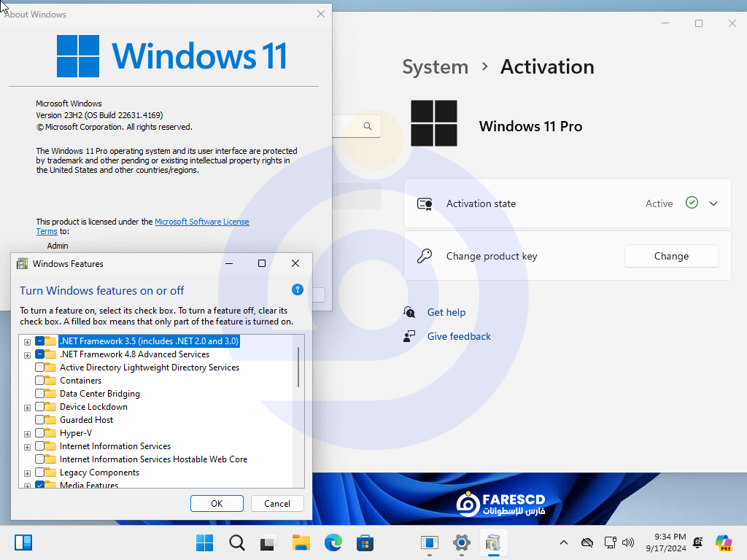This screenshot has width=747, height=560.
Task: Toggle the .NET Framework 3.5 checkbox
Action: 39,341
